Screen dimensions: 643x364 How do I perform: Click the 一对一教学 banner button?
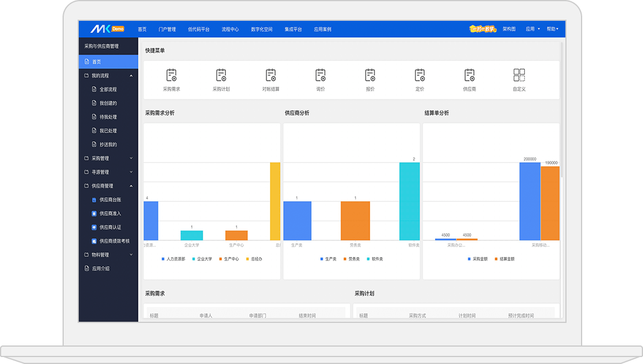pos(483,29)
